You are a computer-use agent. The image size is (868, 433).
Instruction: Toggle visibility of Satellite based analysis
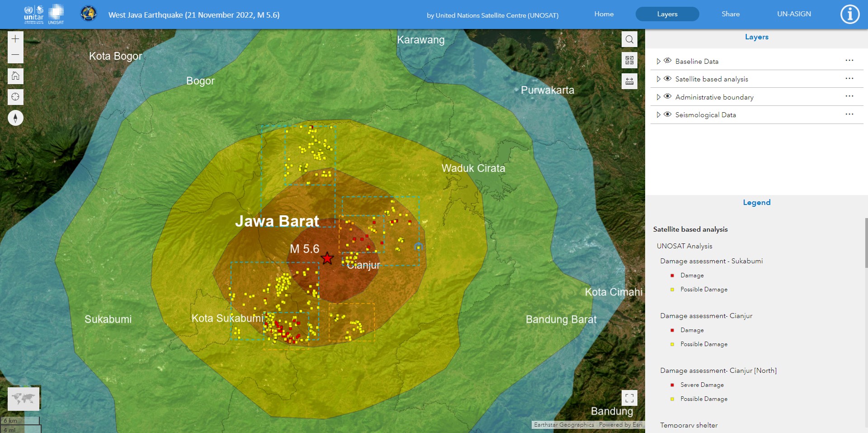tap(668, 79)
